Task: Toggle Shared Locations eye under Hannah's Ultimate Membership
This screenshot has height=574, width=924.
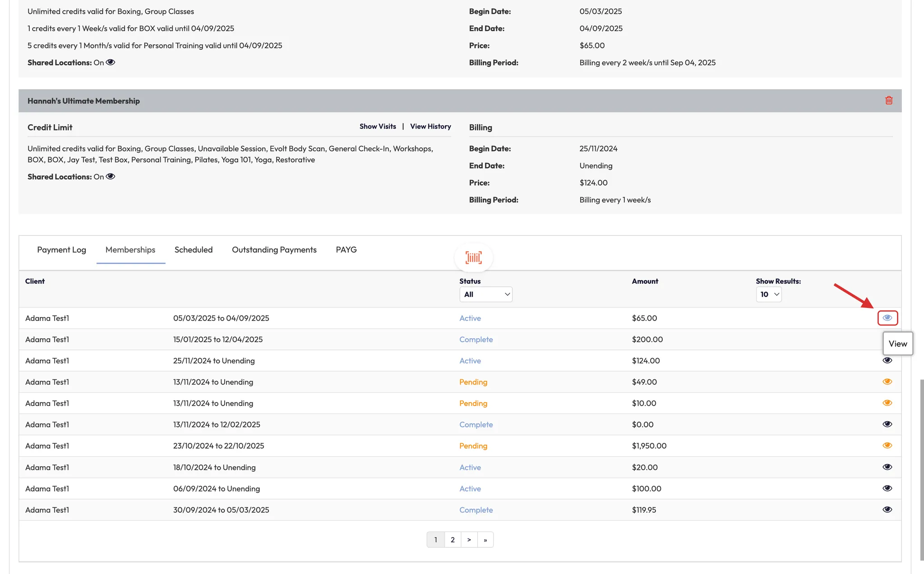Action: click(x=111, y=176)
